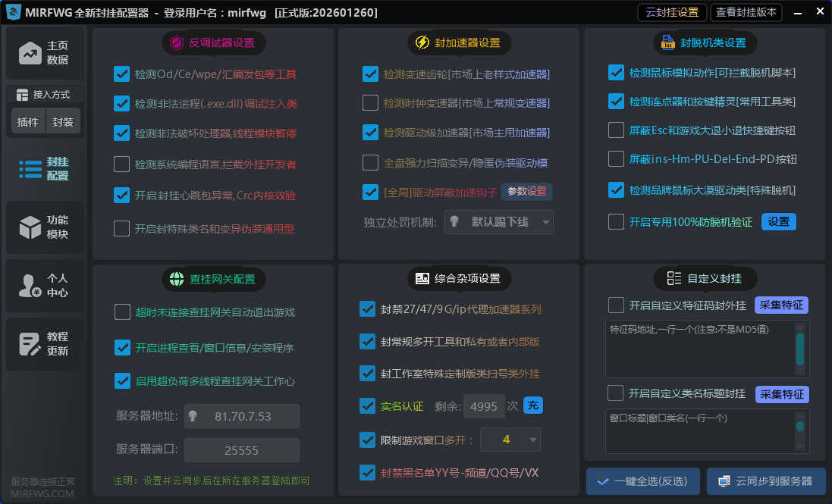832x504 pixels.
Task: Click the 综合杂项设置 header icon
Action: coord(422,278)
